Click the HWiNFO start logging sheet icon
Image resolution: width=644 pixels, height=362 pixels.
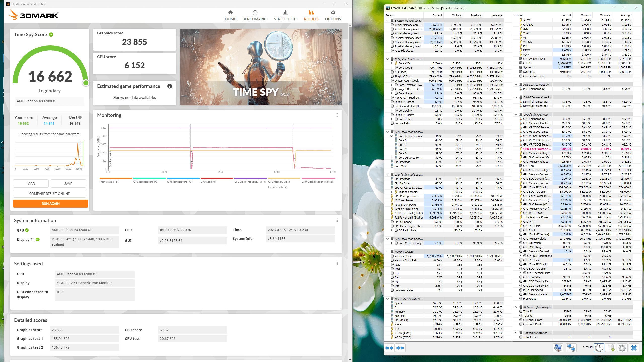tap(611, 348)
